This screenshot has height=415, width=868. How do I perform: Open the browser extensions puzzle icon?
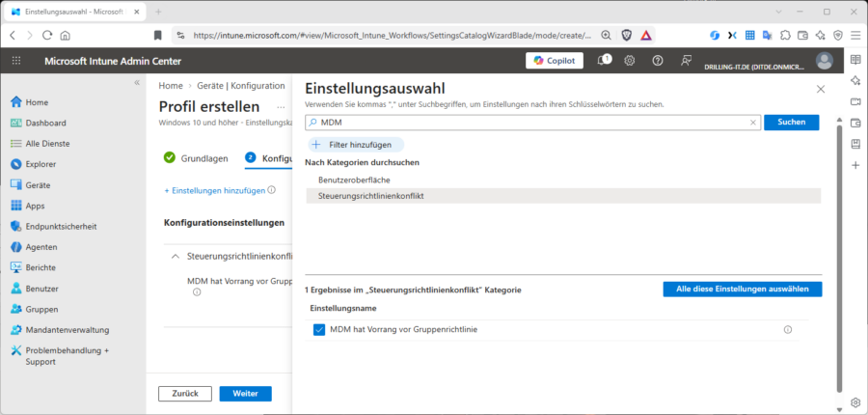pos(785,36)
